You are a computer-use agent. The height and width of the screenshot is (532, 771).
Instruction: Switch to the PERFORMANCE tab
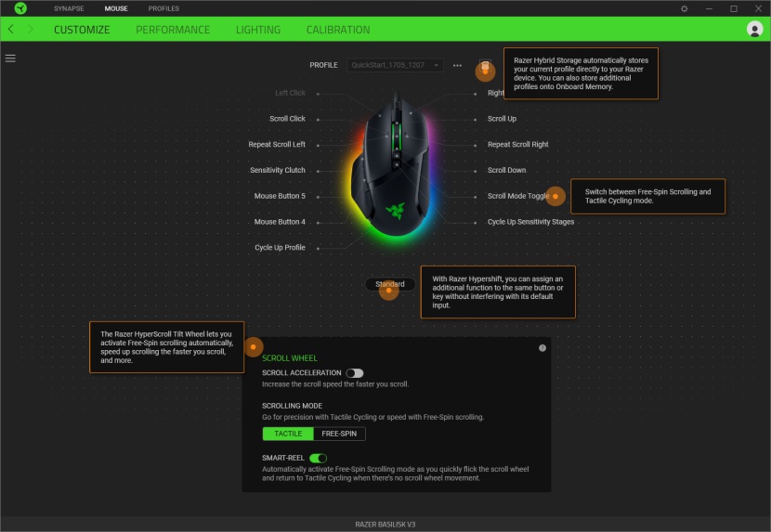coord(173,30)
